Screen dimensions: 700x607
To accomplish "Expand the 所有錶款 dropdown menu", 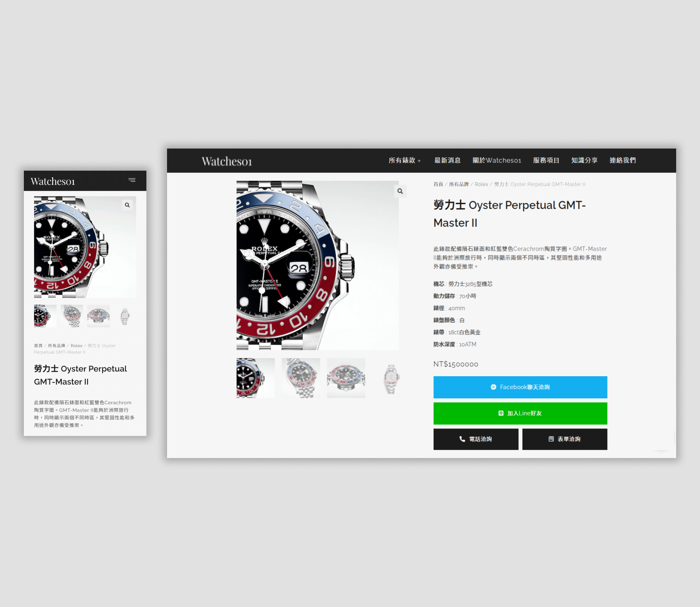I will point(405,160).
